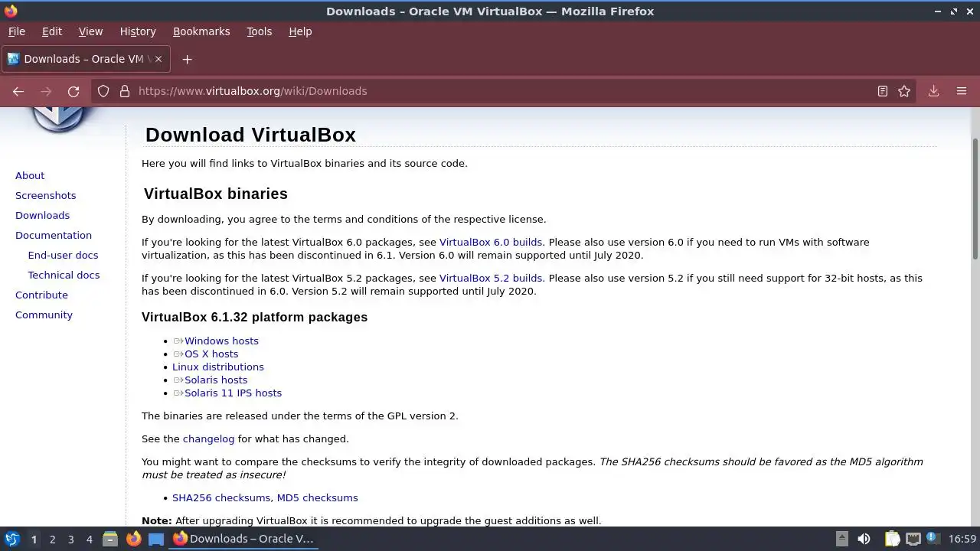Screen dimensions: 980x551
Task: Bookmark this page with the star
Action: (x=904, y=91)
